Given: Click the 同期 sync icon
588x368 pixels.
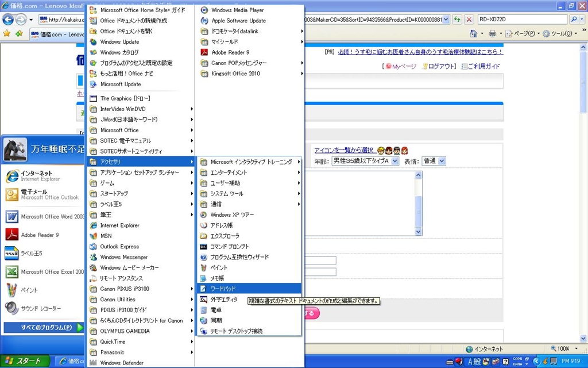Looking at the screenshot, I should [203, 320].
